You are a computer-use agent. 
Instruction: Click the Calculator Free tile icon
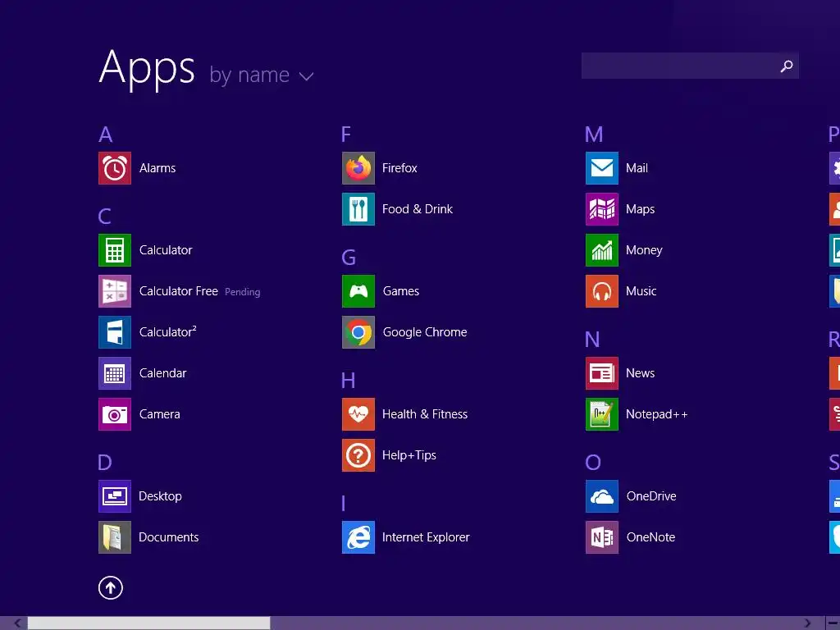coord(115,291)
